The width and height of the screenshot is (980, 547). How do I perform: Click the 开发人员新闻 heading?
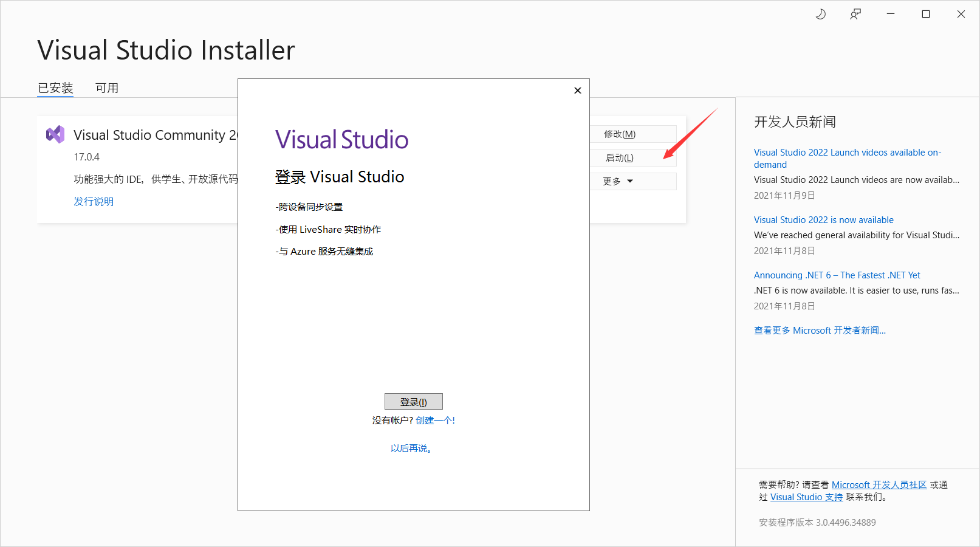point(795,122)
